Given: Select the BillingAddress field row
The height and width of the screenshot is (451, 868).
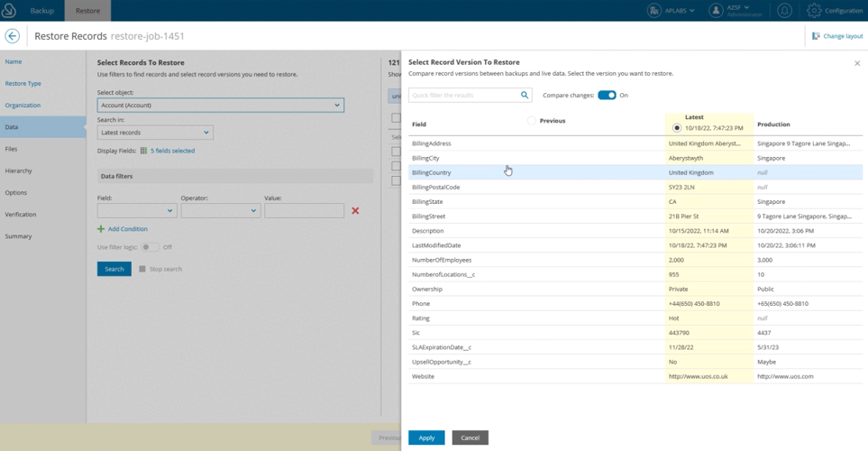Looking at the screenshot, I should tap(635, 143).
